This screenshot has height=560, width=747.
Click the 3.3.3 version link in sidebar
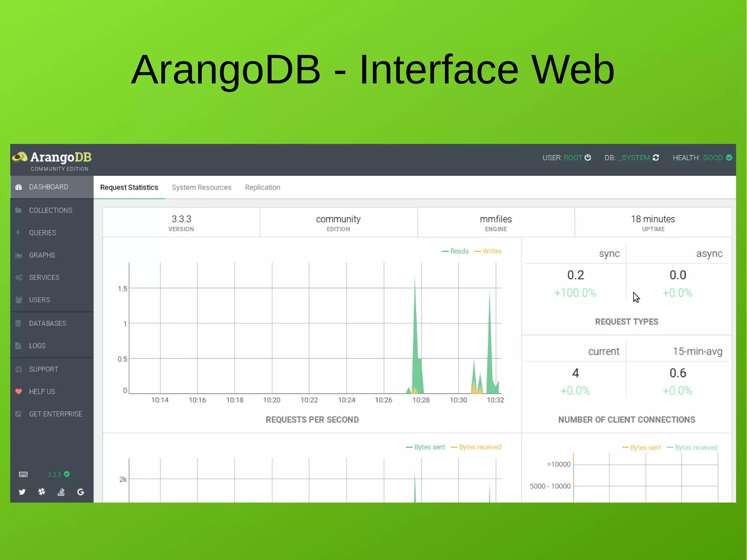(x=54, y=475)
